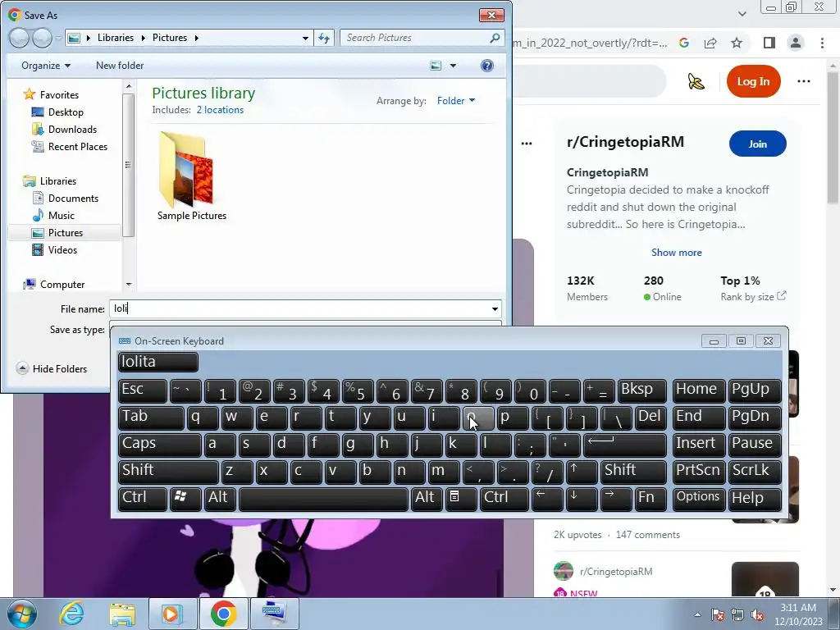
Task: Select the 'lolita' text prediction
Action: coord(158,362)
